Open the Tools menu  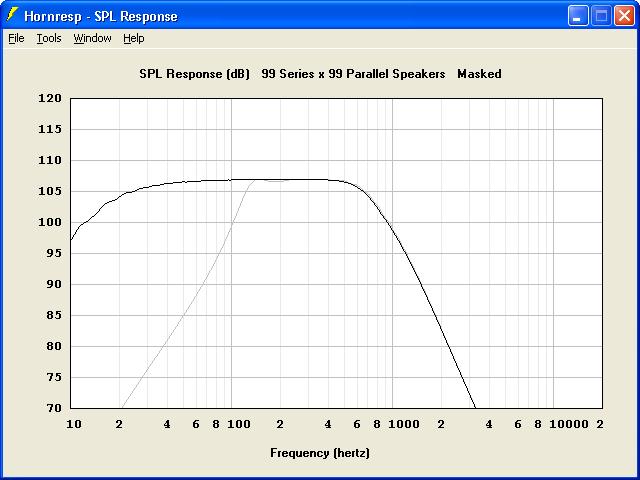49,38
